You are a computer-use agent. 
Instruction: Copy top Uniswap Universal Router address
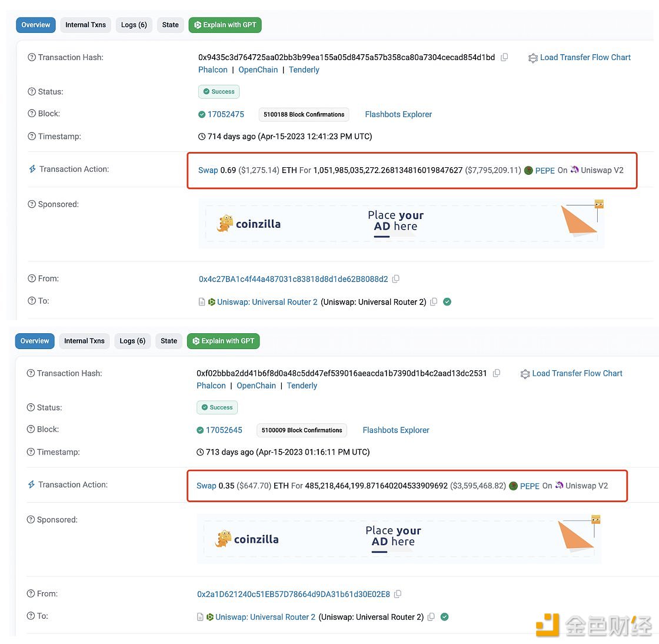[434, 302]
